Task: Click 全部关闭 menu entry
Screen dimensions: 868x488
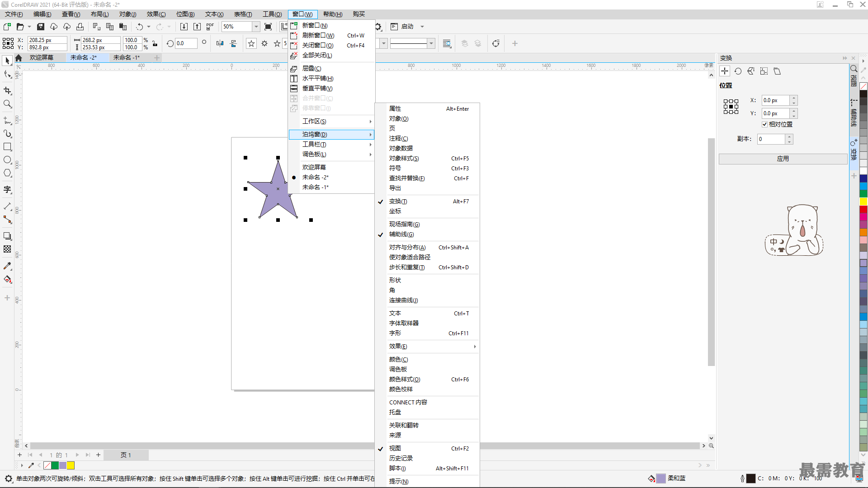Action: pos(332,56)
